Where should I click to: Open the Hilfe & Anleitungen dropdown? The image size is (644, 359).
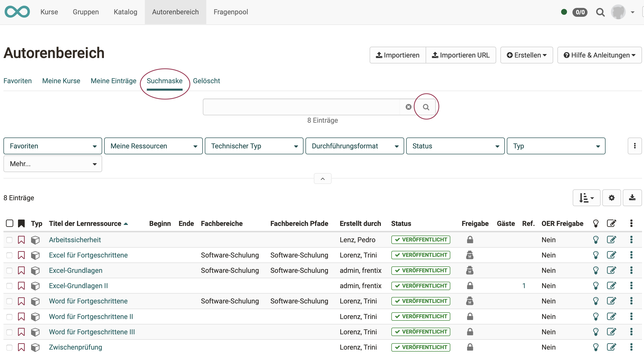600,55
